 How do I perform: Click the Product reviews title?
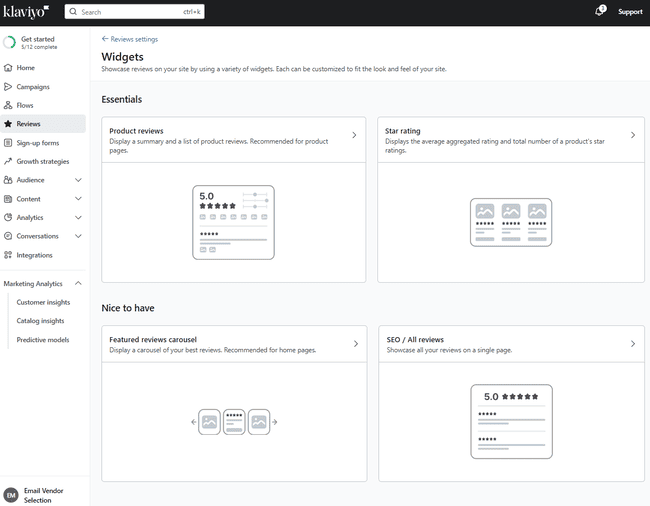136,131
